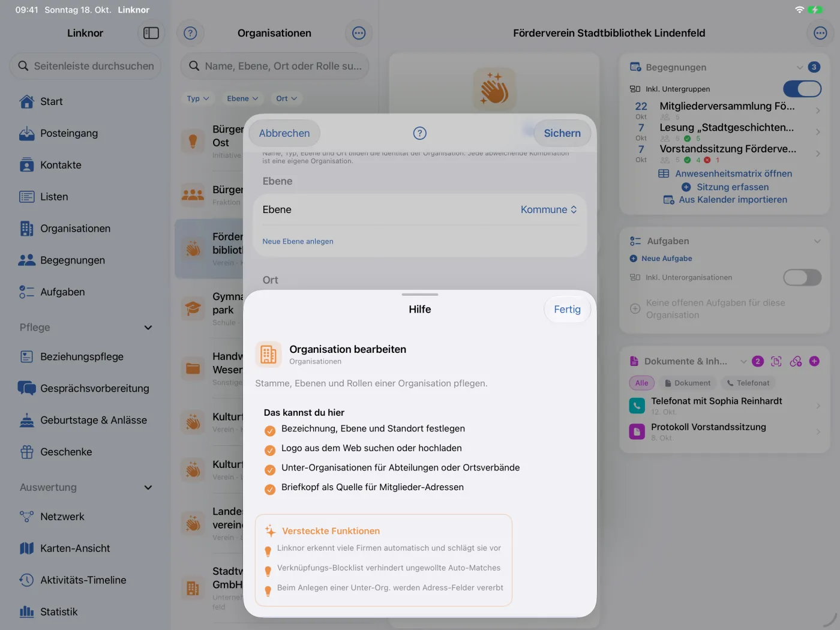Click the Geburtstage & Anlässe cake icon
The image size is (840, 630).
[27, 420]
